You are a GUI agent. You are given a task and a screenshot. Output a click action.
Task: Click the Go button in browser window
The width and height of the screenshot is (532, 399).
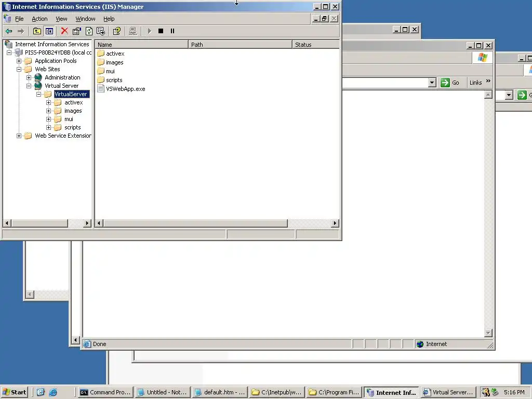click(x=450, y=83)
